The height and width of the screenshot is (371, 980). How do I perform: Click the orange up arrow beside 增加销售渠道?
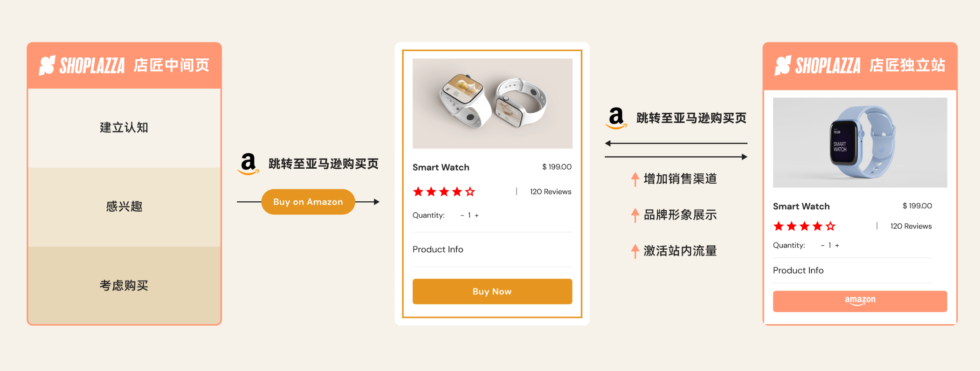635,179
